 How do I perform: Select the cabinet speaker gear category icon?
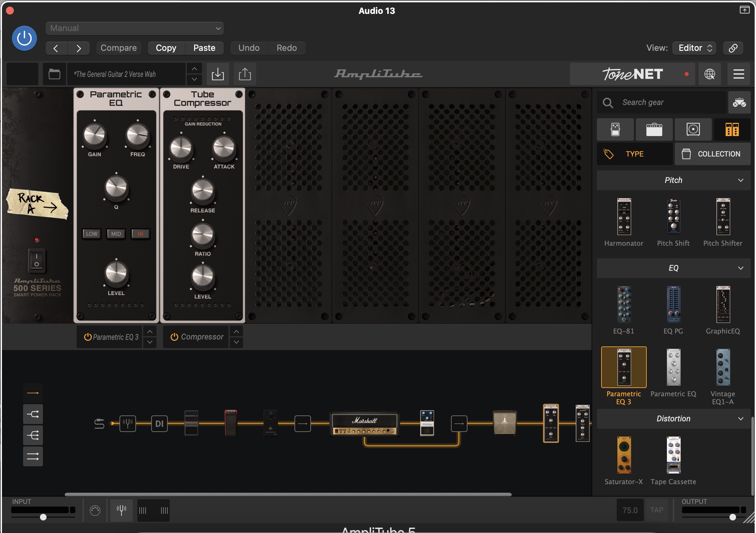pos(693,129)
